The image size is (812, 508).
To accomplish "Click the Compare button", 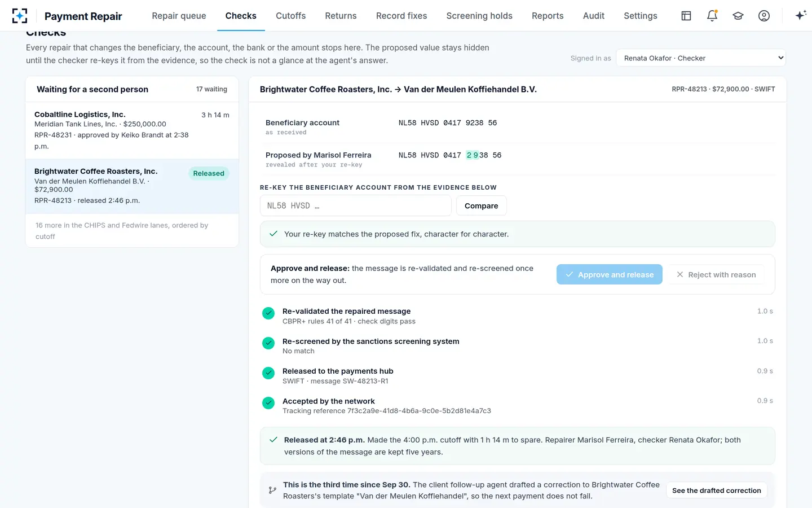I will click(482, 206).
